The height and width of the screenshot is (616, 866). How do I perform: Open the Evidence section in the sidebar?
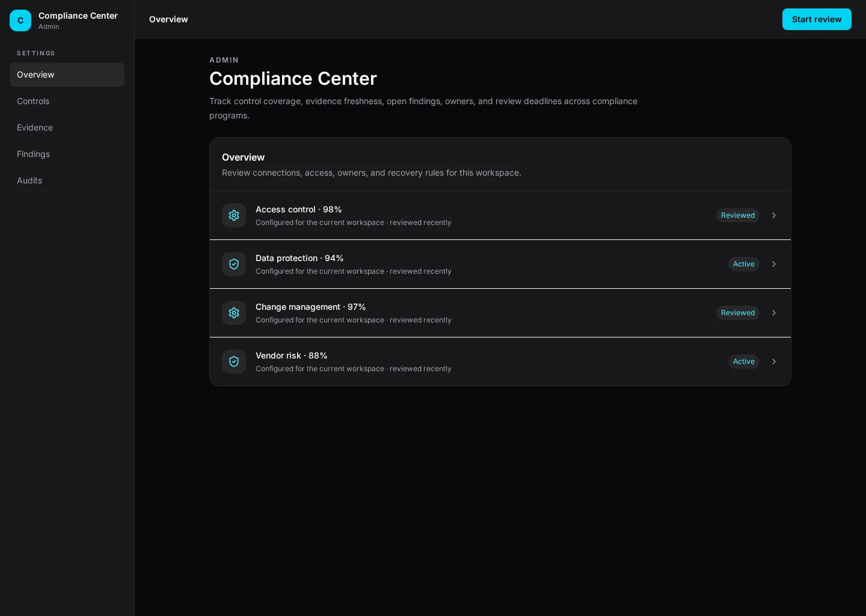[x=67, y=128]
